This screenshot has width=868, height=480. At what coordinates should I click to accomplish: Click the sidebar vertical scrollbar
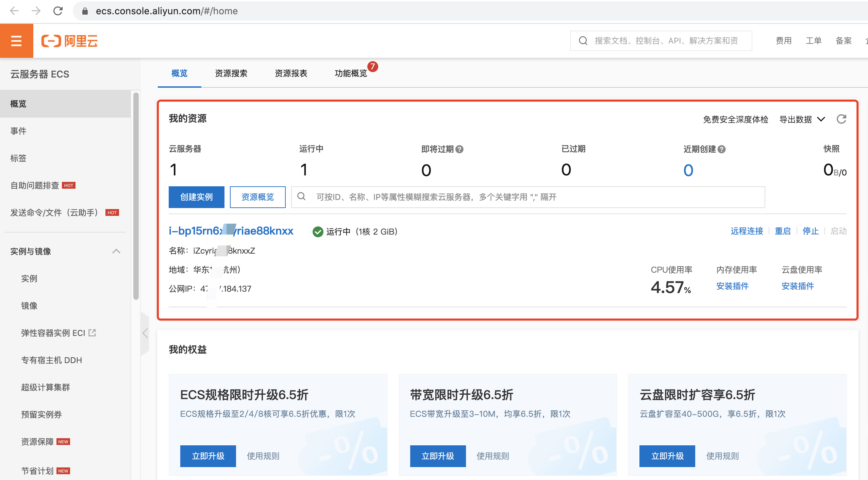click(136, 196)
